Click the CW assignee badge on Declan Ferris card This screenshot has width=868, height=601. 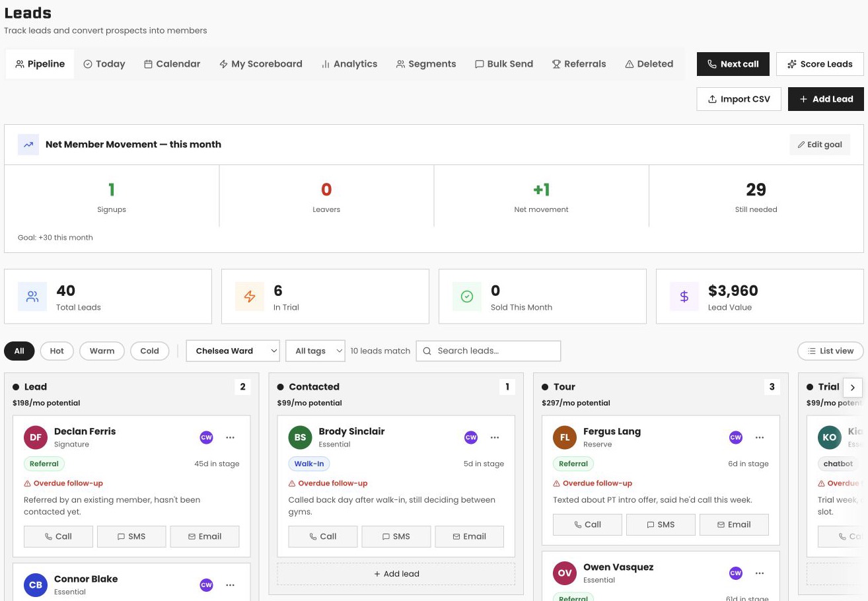point(206,437)
